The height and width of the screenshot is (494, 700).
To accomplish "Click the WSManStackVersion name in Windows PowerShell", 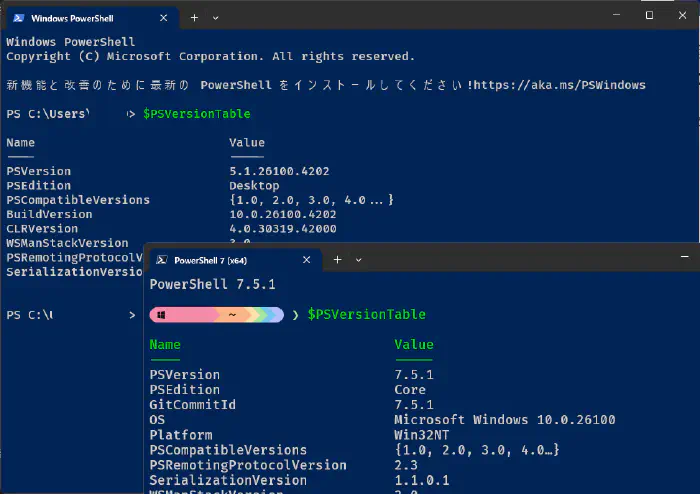I will click(67, 243).
